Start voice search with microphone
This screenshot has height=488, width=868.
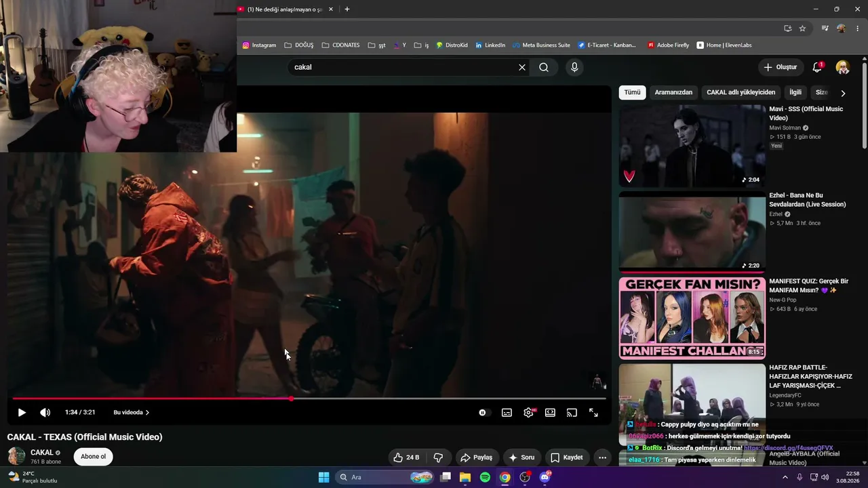tap(574, 67)
